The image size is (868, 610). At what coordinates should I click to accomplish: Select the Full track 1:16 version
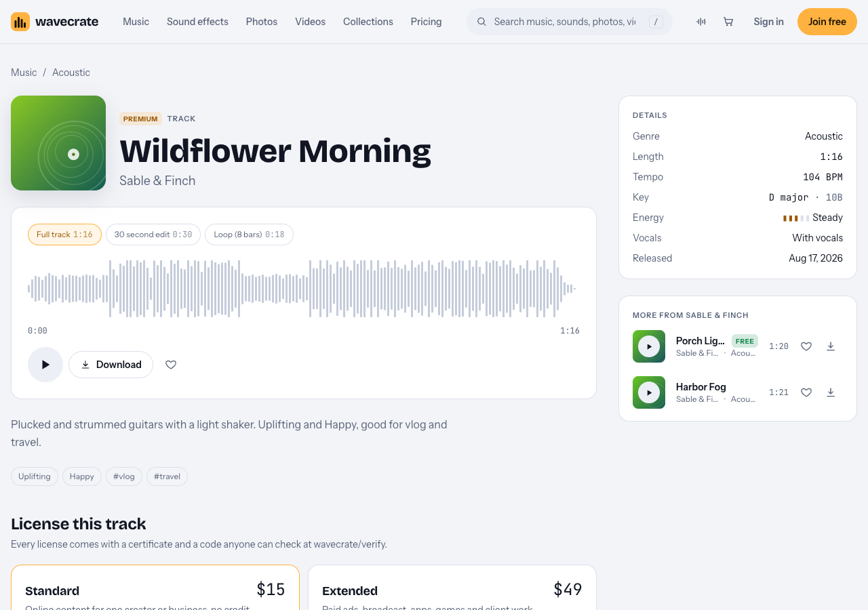click(x=64, y=235)
